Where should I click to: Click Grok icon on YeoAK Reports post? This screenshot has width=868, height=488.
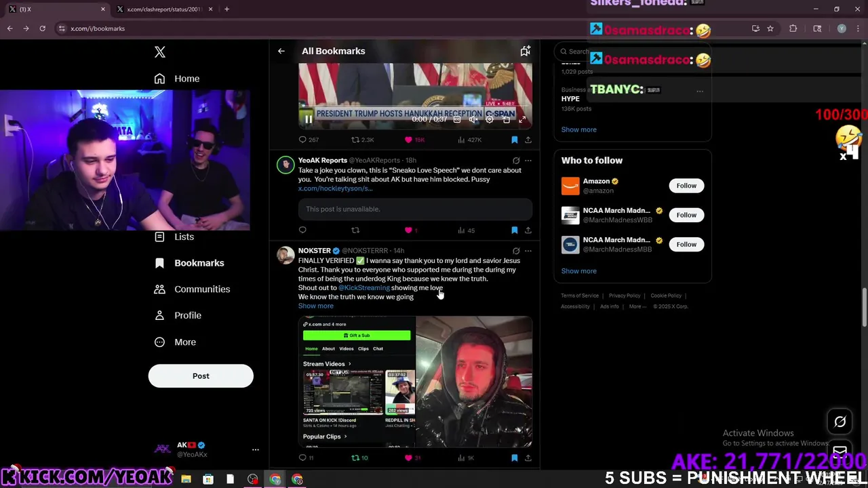tap(516, 161)
